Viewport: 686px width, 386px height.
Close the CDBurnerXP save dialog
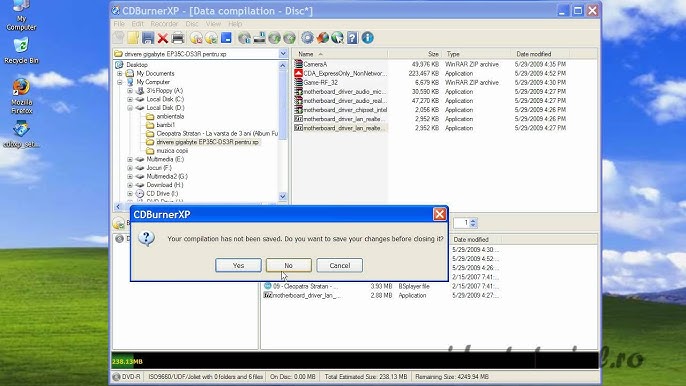coord(439,214)
